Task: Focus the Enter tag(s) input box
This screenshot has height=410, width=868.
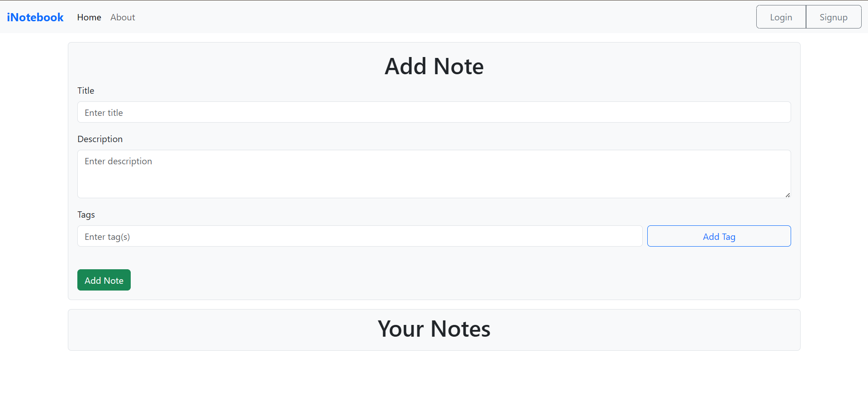Action: [x=360, y=236]
